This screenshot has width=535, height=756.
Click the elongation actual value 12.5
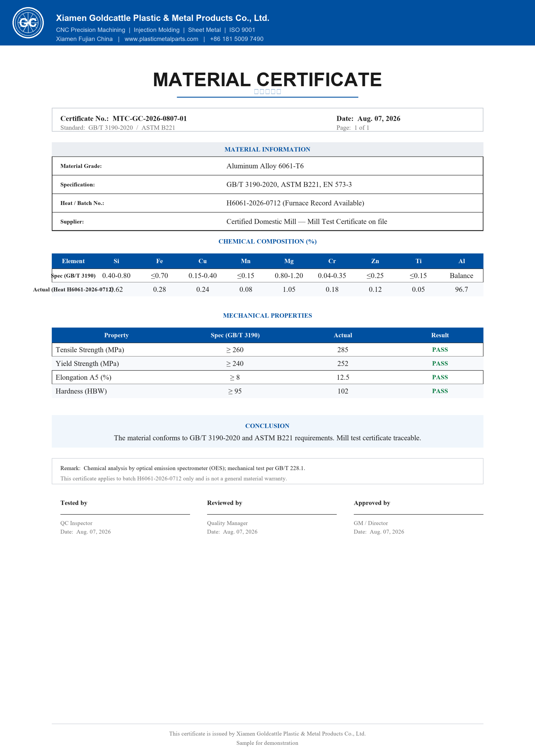(343, 377)
